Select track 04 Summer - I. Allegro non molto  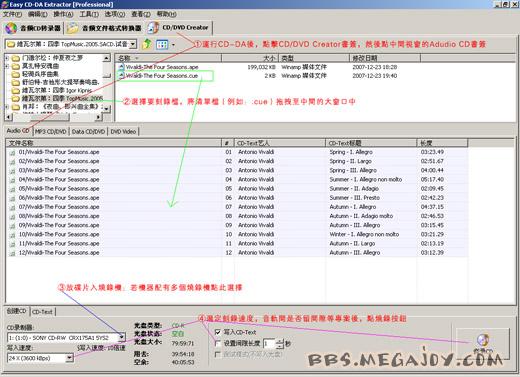[x=237, y=179]
